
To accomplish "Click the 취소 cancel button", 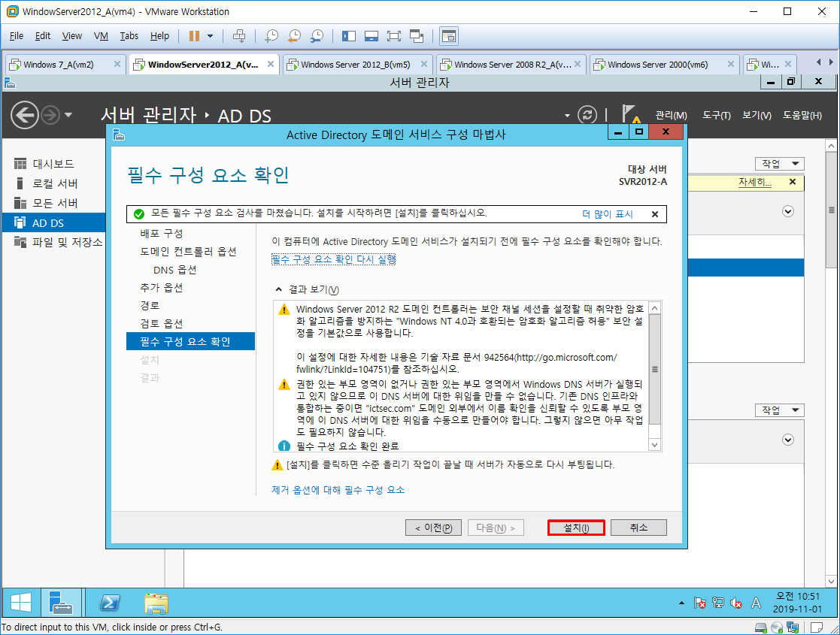I will [638, 528].
